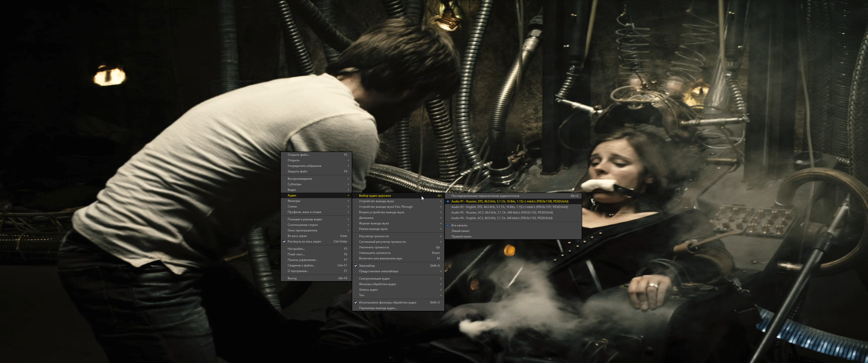Click the highlighted 'Аудио' menu item
The height and width of the screenshot is (363, 868).
tap(316, 195)
